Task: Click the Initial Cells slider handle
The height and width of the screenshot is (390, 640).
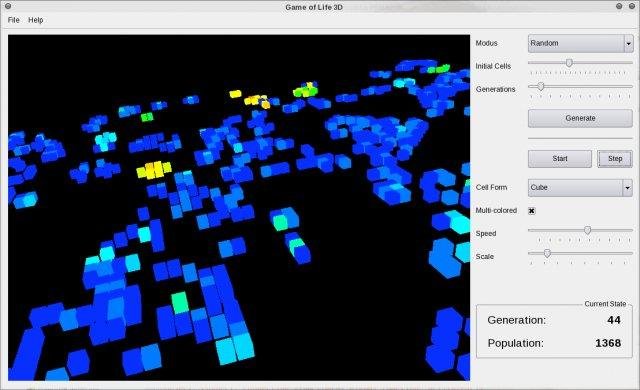Action: point(569,63)
